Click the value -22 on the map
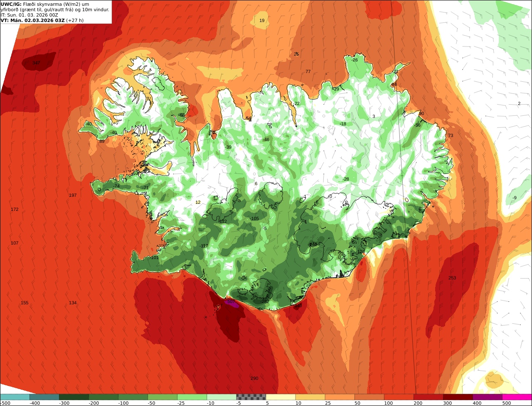Screen dimensions: 532x406 (x=296, y=104)
